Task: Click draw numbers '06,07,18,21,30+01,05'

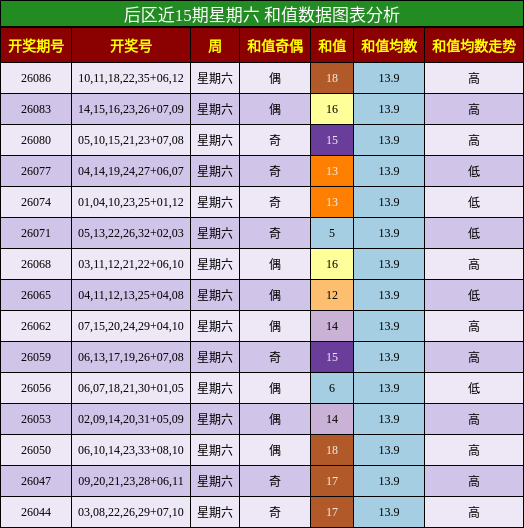Action: [x=131, y=388]
